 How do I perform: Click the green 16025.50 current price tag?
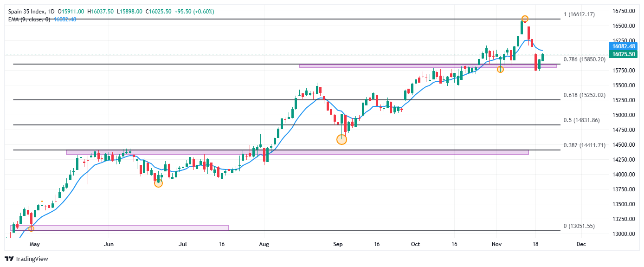tap(623, 54)
